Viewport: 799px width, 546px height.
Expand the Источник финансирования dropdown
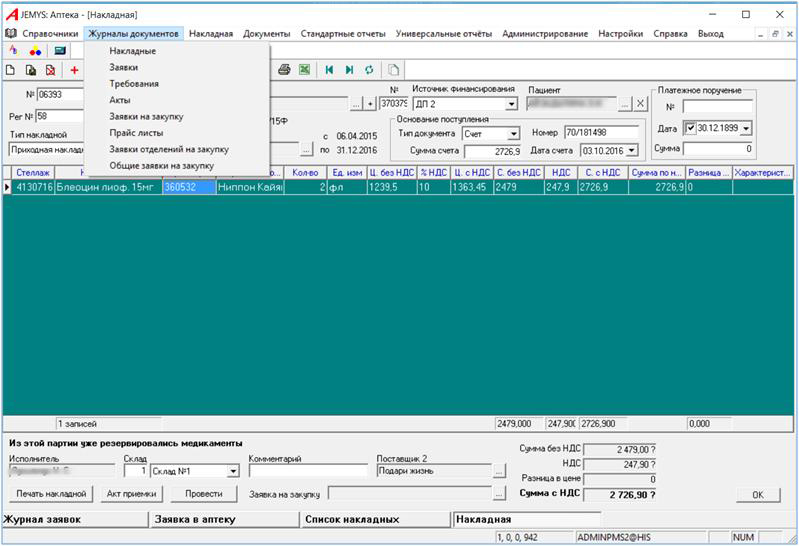(511, 103)
